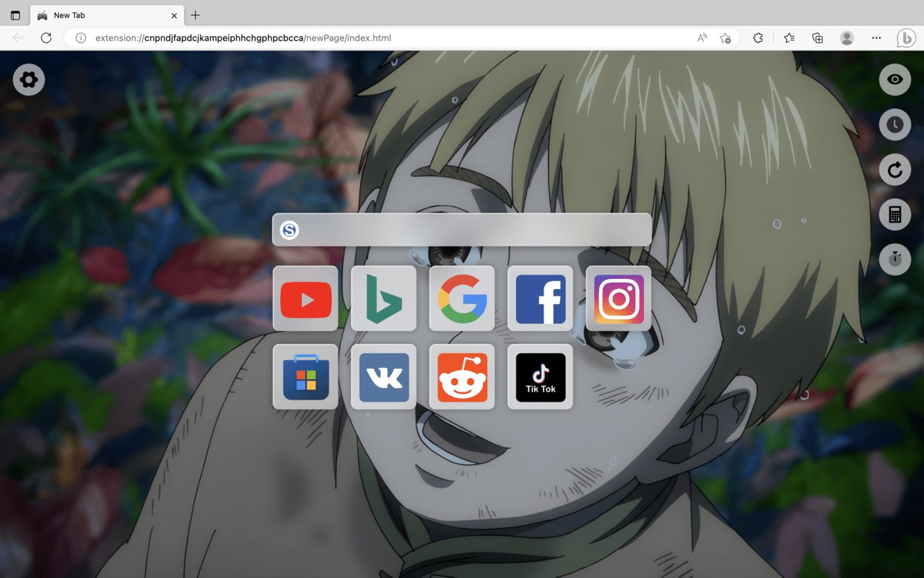Viewport: 924px width, 578px height.
Task: Open the new tab page settings gear
Action: coord(29,79)
